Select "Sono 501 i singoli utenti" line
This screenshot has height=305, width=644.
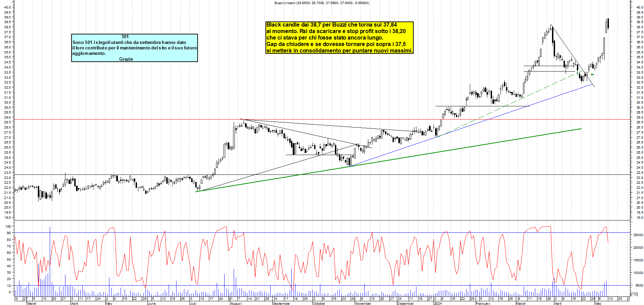129,42
